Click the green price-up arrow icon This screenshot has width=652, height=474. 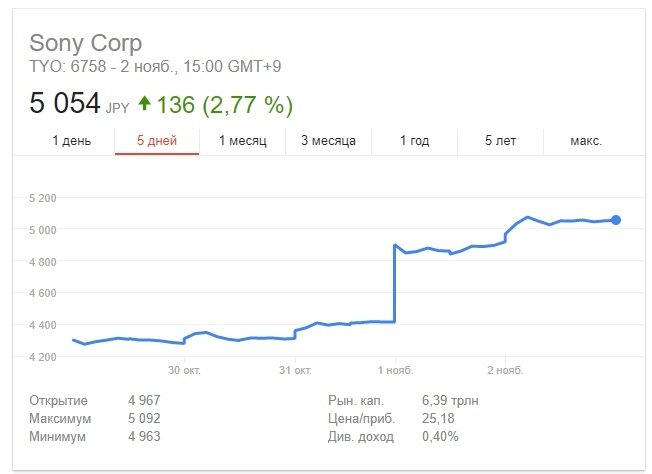[x=144, y=103]
